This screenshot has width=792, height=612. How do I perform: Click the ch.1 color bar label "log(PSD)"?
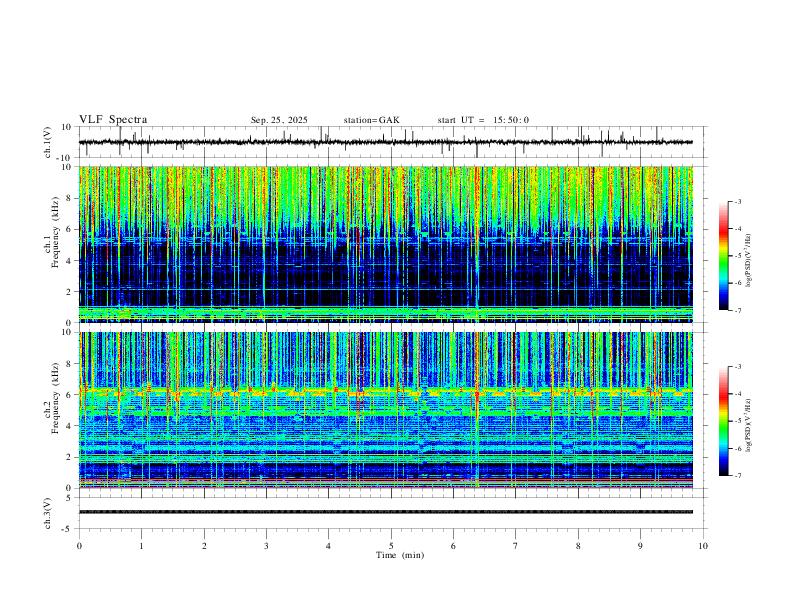748,260
